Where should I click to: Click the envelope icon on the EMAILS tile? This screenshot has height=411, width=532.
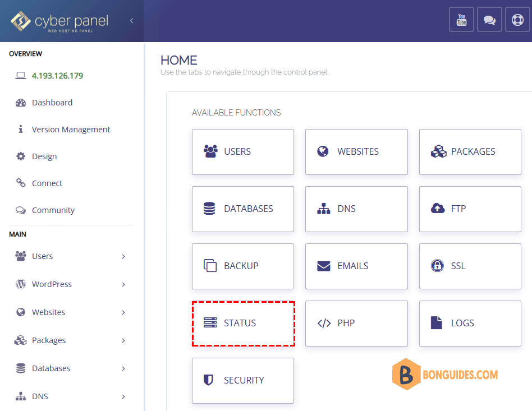pyautogui.click(x=324, y=266)
